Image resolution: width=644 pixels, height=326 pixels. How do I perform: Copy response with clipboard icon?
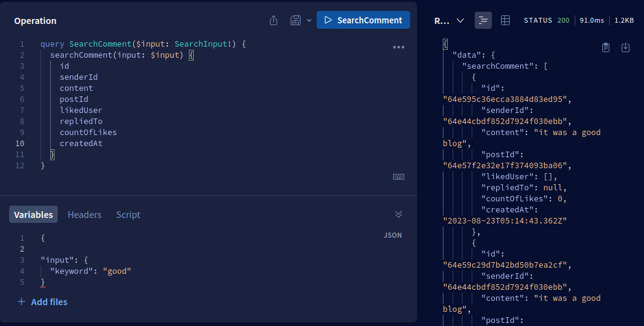tap(606, 48)
